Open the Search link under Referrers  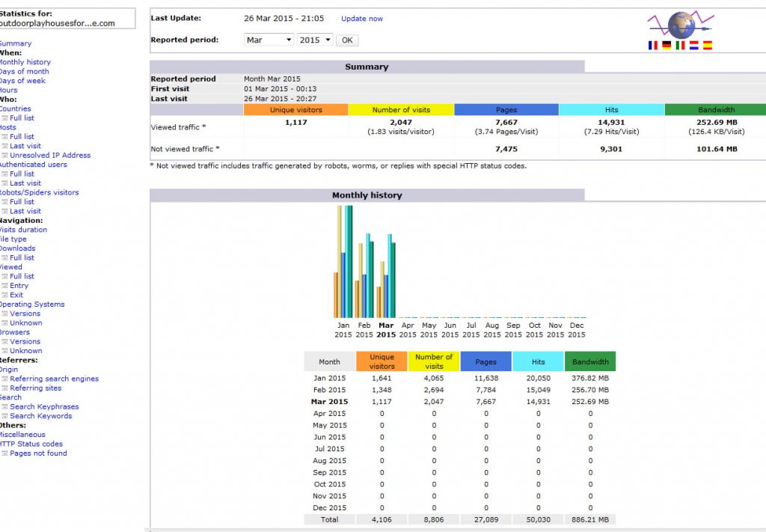pyautogui.click(x=10, y=397)
